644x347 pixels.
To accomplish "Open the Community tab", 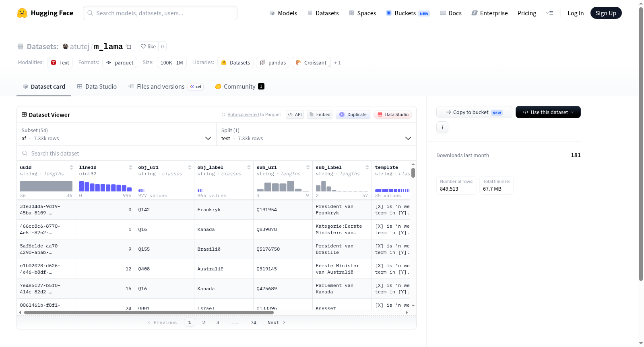I will [240, 86].
